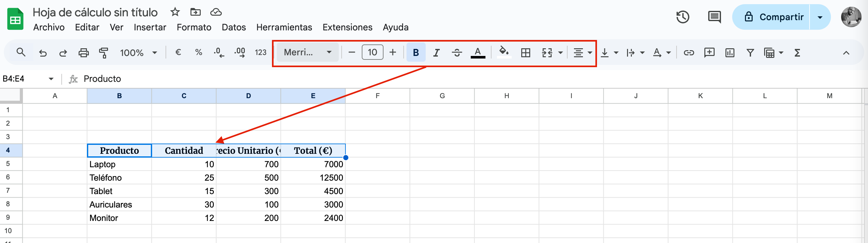Open the borders tool
This screenshot has height=243, width=868.
[525, 52]
